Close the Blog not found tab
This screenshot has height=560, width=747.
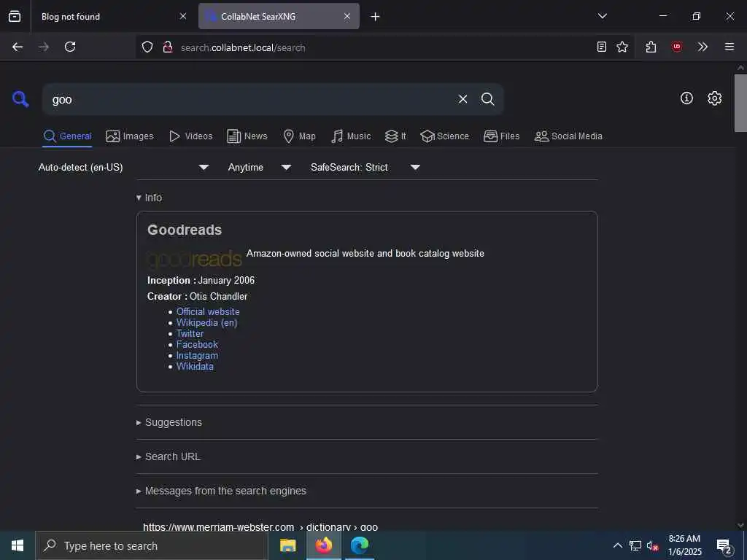(x=183, y=16)
